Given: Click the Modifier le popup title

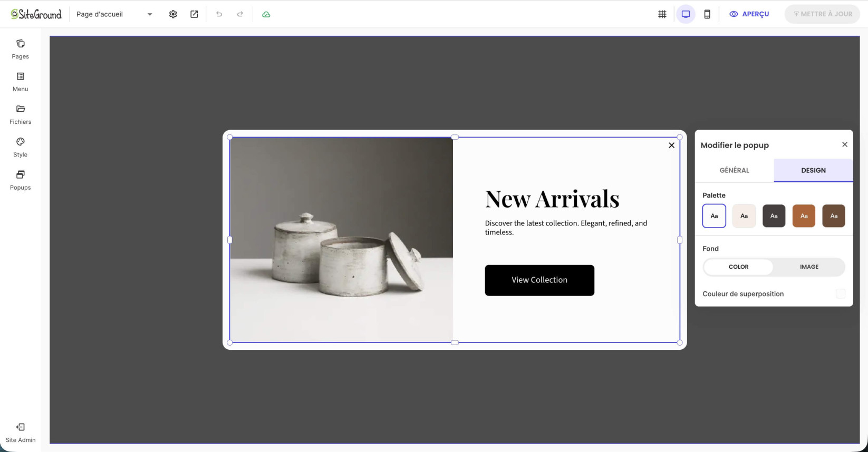Looking at the screenshot, I should click(x=735, y=145).
